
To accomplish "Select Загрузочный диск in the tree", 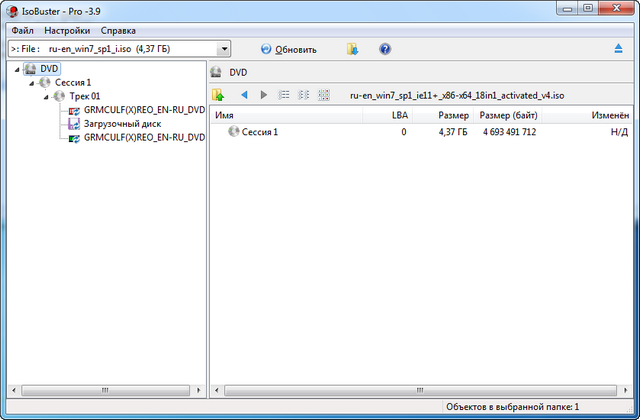I will (122, 124).
